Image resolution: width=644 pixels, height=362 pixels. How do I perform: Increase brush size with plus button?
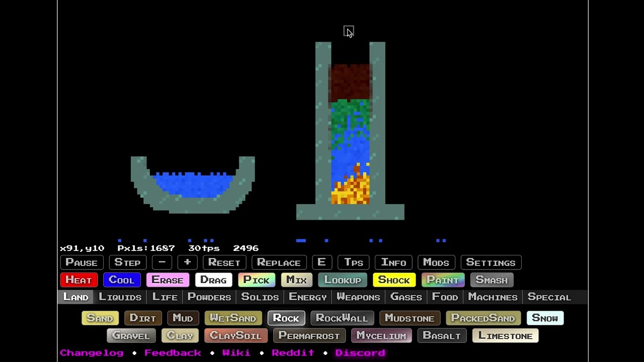[187, 262]
